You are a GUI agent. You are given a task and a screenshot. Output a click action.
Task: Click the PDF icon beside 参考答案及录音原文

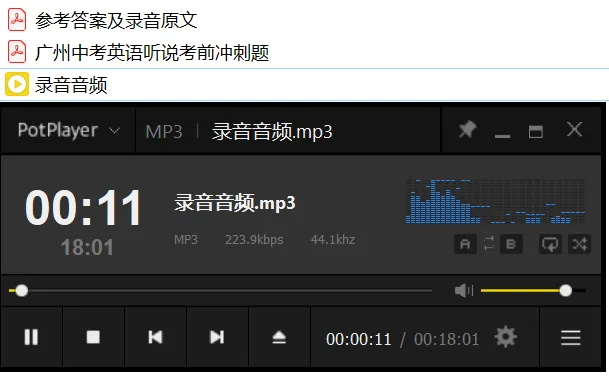pyautogui.click(x=17, y=20)
